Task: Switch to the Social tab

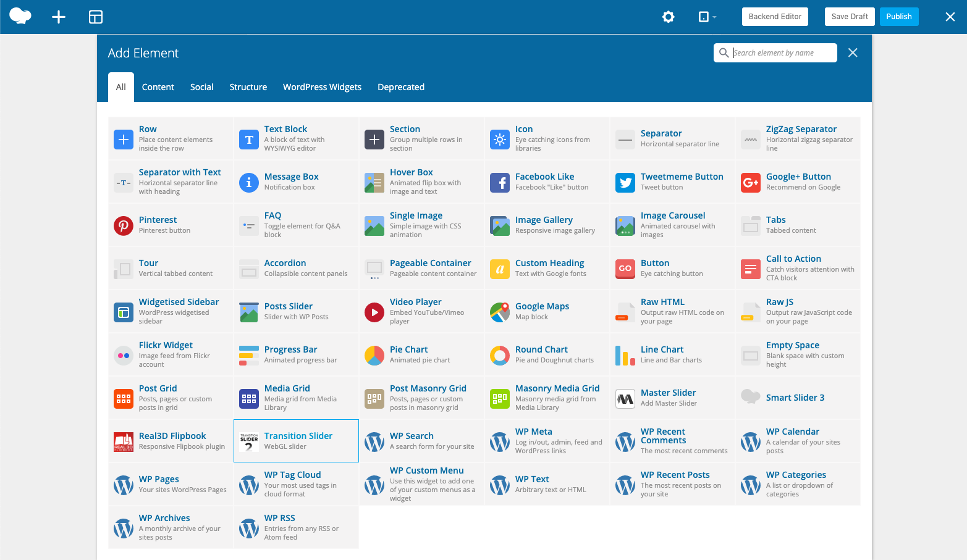Action: (201, 87)
